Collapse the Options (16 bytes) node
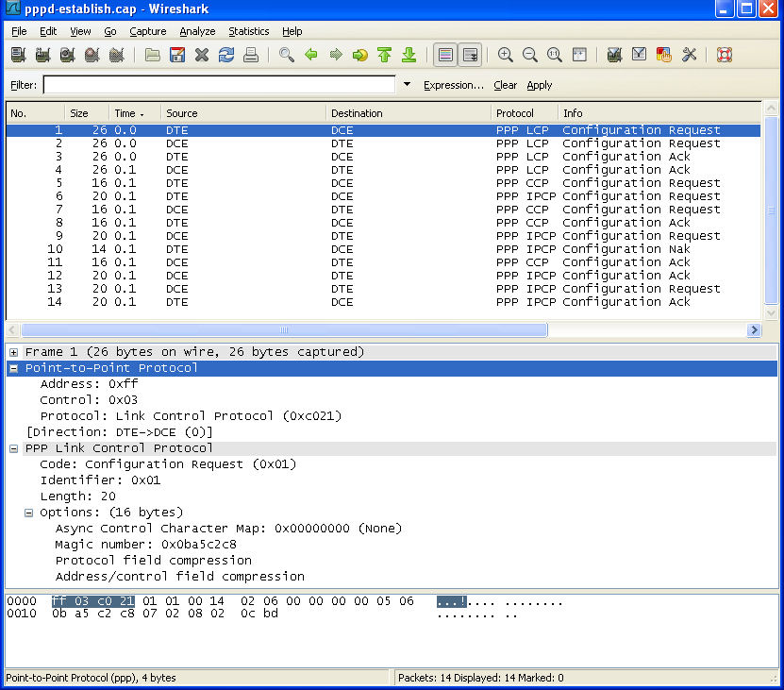The height and width of the screenshot is (690, 784). point(29,513)
